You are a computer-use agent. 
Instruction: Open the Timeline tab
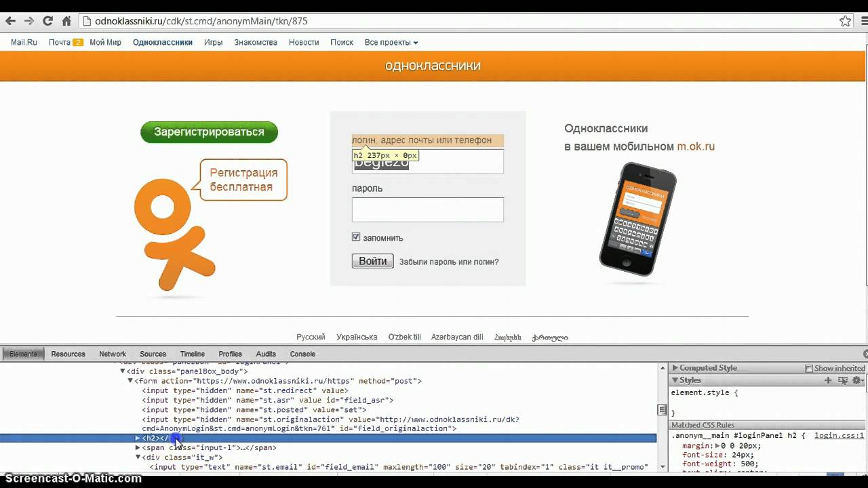[x=192, y=354]
